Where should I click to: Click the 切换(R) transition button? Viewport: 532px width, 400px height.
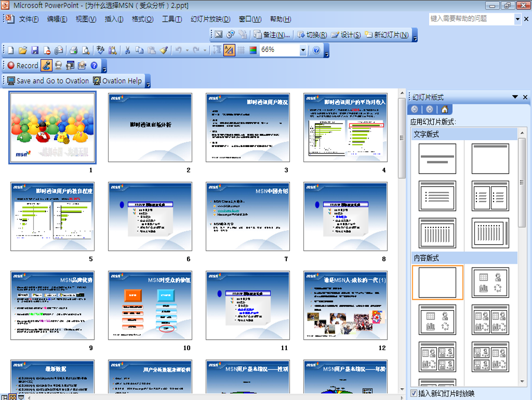point(312,35)
